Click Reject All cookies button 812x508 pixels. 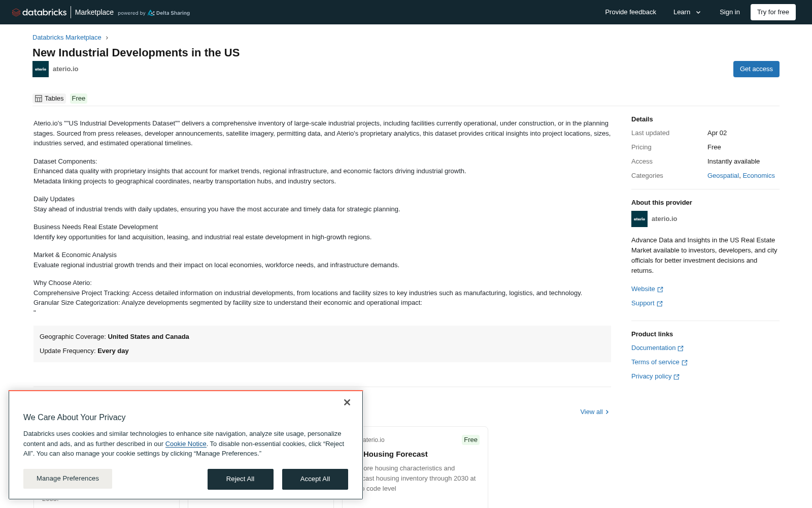[240, 479]
